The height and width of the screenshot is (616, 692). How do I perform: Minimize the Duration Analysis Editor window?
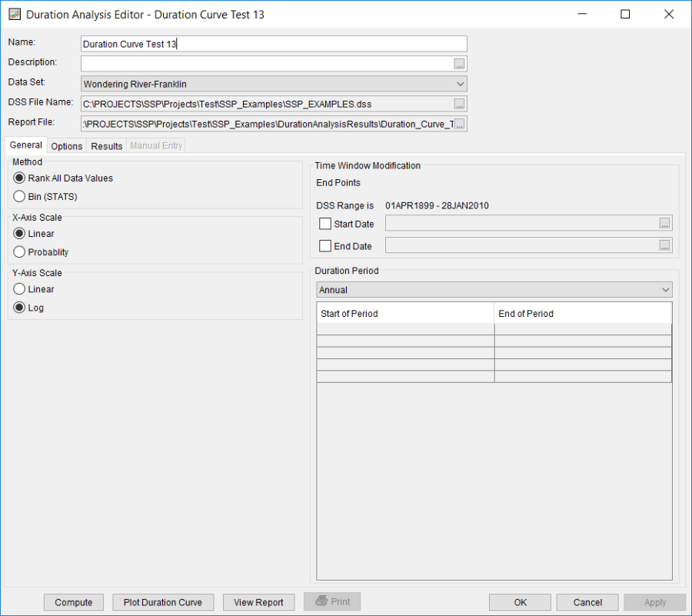582,14
